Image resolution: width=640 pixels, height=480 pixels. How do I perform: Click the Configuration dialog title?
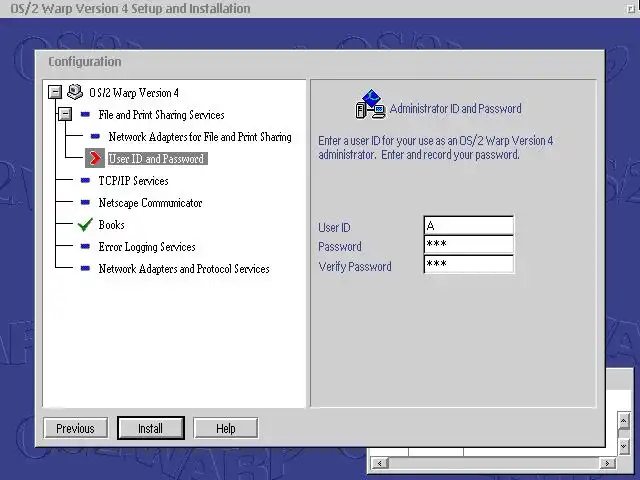(85, 62)
